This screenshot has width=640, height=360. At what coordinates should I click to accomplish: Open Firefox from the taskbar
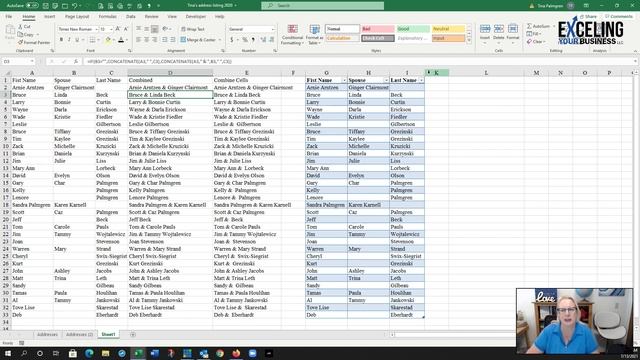(x=236, y=353)
